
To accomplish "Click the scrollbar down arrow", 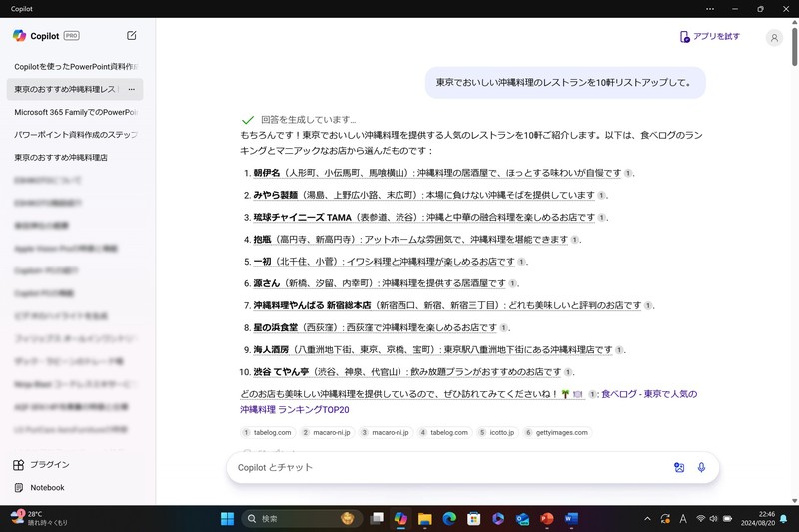I will pos(794,501).
